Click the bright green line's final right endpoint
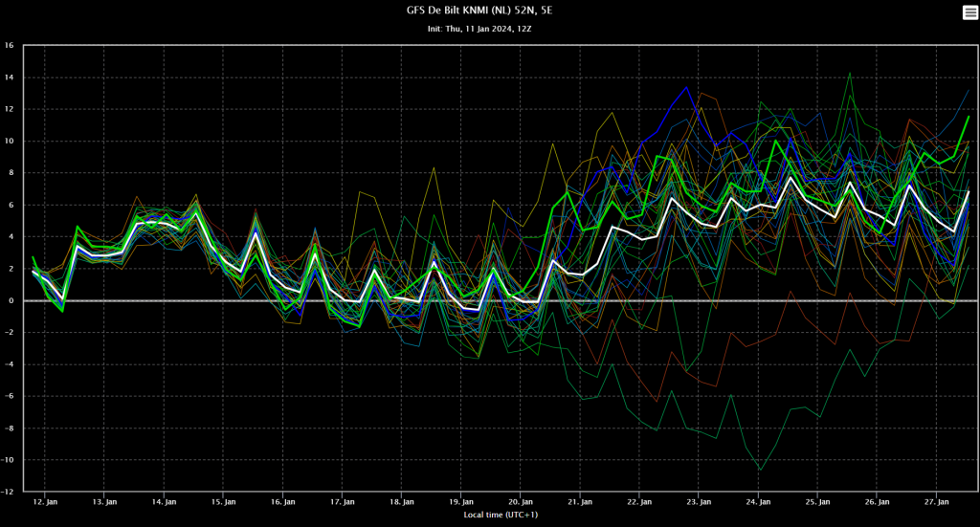This screenshot has width=980, height=527. pyautogui.click(x=969, y=116)
